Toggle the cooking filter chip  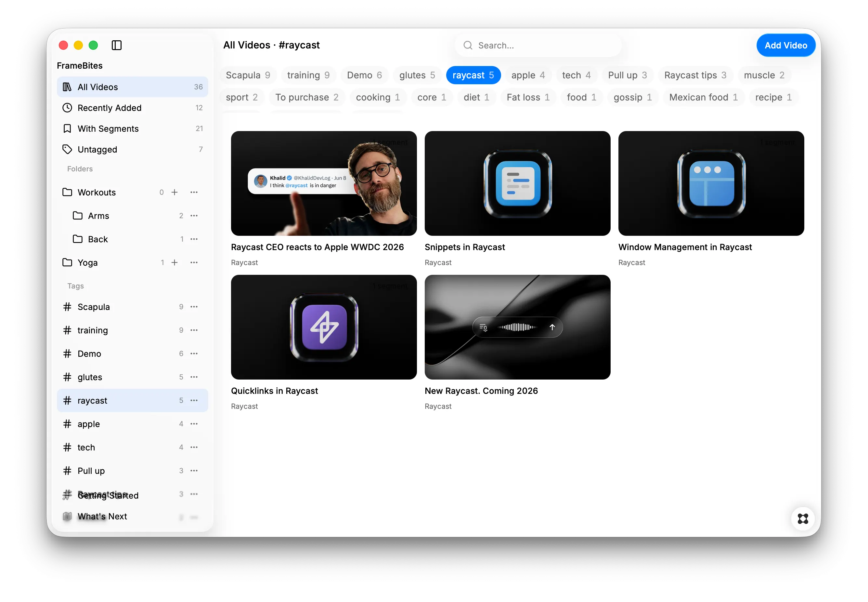point(378,97)
